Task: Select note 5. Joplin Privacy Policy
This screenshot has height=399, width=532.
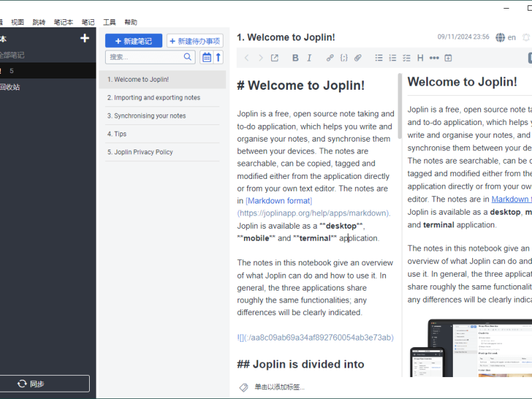Action: click(x=162, y=152)
